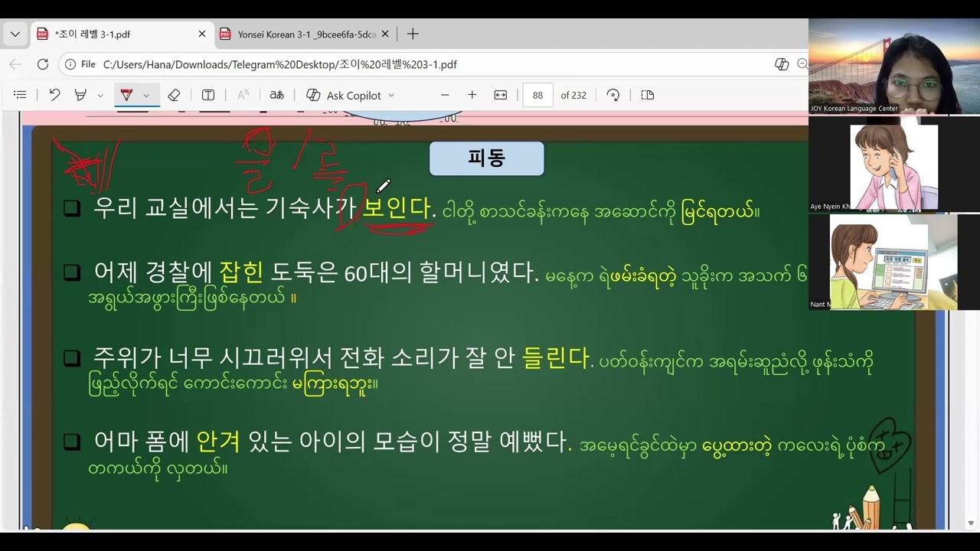Click the vertical scrollbar down arrow
Screen dimensions: 980x551
click(x=971, y=523)
